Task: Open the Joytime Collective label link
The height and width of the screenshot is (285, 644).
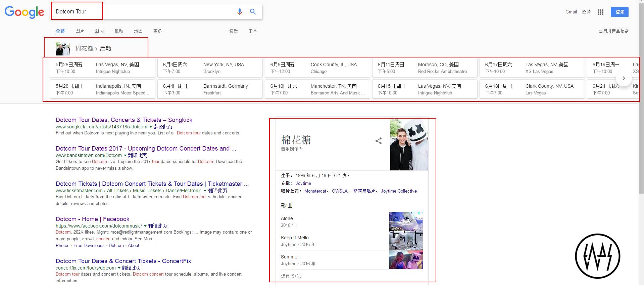Action: tap(399, 191)
